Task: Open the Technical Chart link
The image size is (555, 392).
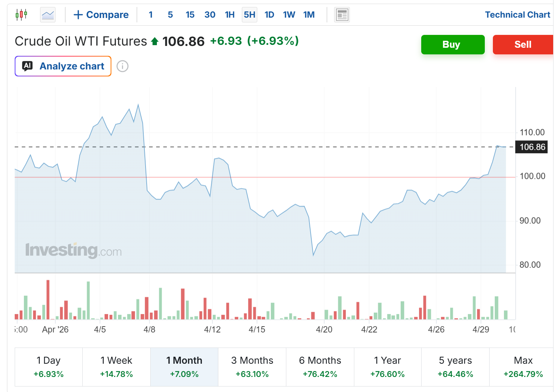Action: 518,15
